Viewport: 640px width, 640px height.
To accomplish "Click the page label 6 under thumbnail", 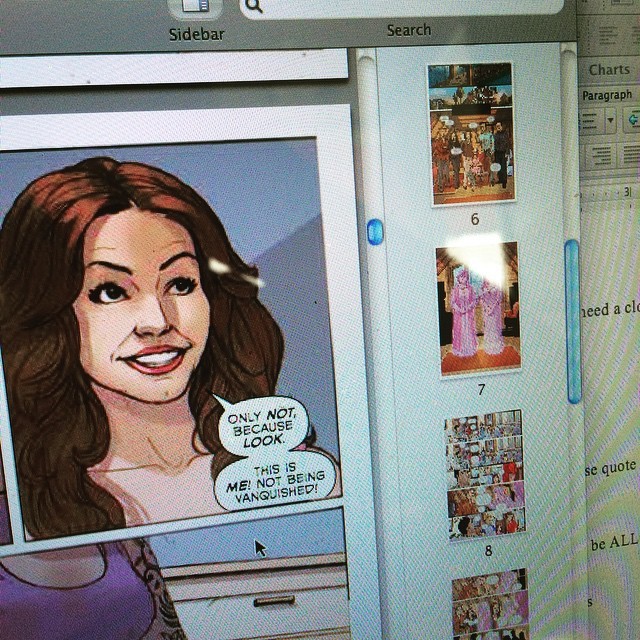I will [475, 219].
